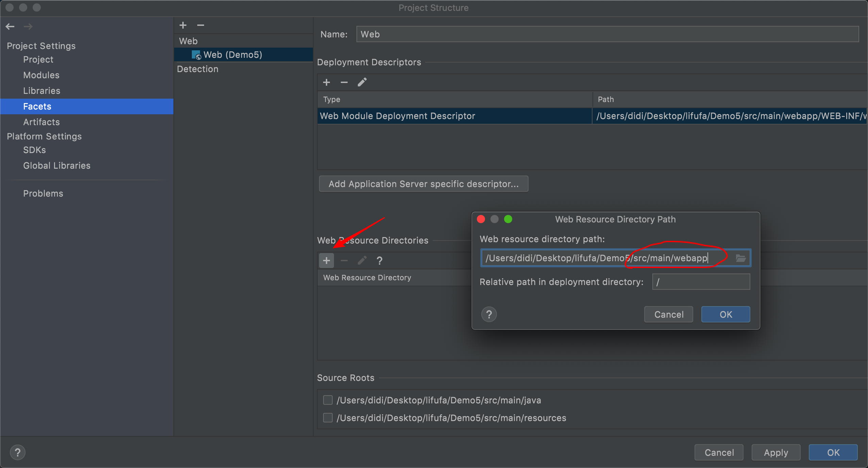Image resolution: width=868 pixels, height=468 pixels.
Task: Remove selected facet with minus icon
Action: [201, 25]
